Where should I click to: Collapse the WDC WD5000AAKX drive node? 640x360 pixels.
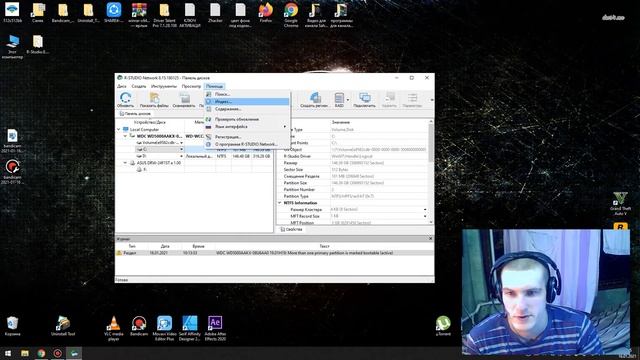click(x=125, y=136)
